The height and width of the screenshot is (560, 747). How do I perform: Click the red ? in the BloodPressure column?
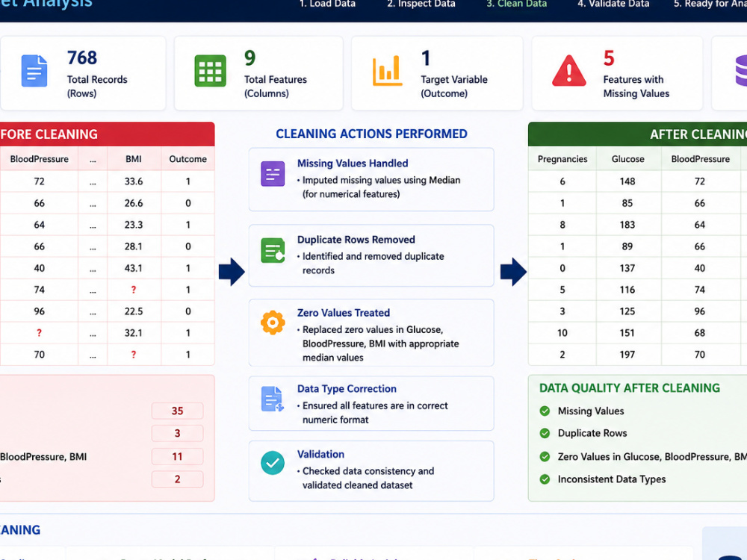pyautogui.click(x=39, y=333)
